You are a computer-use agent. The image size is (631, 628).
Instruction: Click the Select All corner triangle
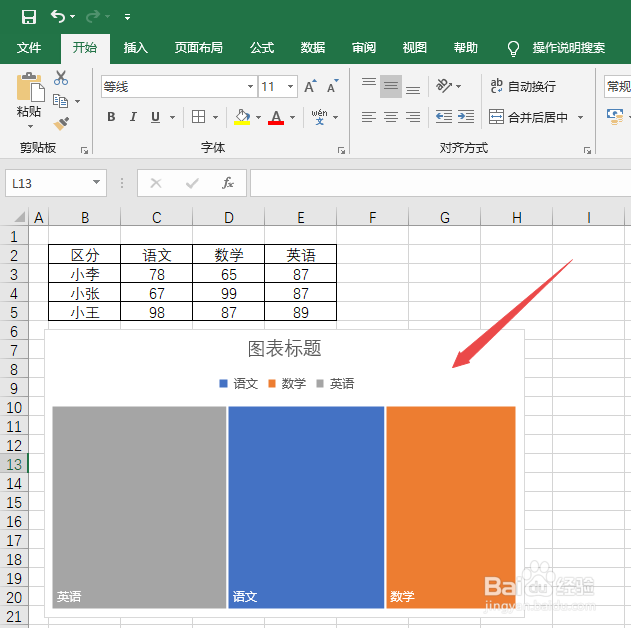[x=19, y=217]
